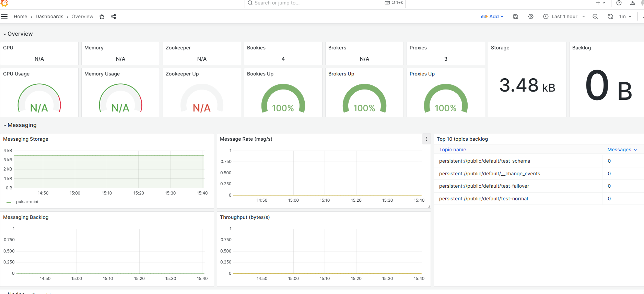644x294 pixels.
Task: Open Message Rate panel menu
Action: [426, 139]
